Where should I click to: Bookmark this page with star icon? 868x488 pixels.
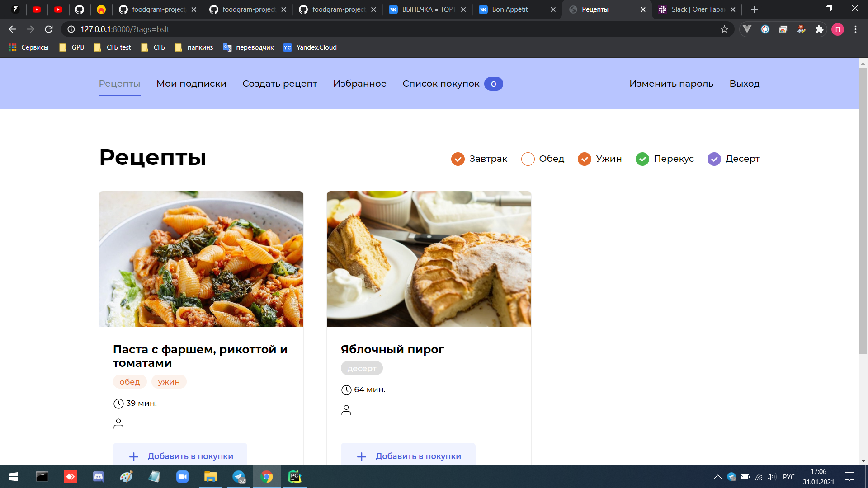724,29
